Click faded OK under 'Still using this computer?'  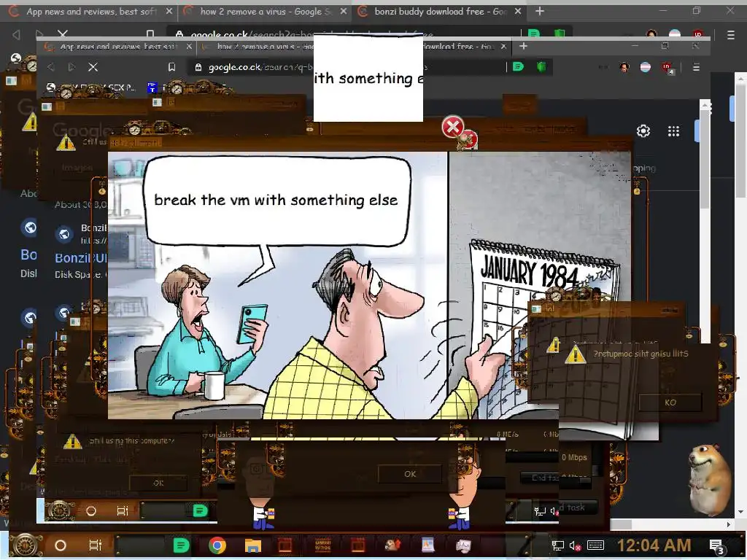click(158, 483)
